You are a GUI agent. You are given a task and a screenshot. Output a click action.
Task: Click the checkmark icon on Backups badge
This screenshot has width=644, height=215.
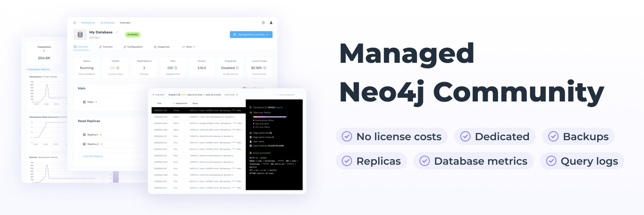coord(553,137)
